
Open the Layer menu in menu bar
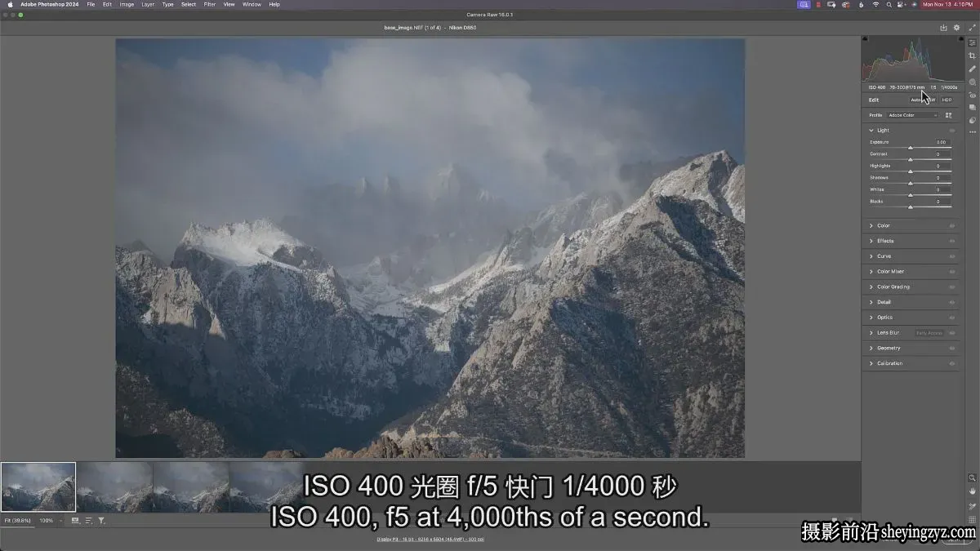pos(148,4)
